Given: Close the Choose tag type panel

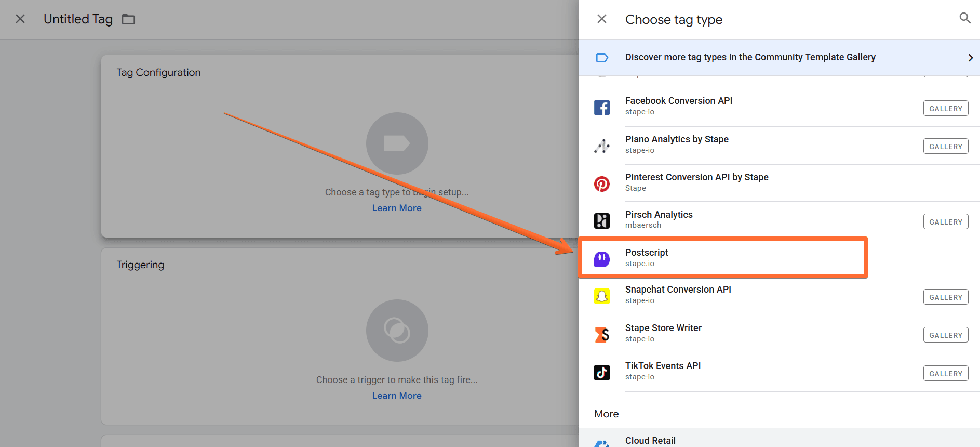Looking at the screenshot, I should click(602, 19).
